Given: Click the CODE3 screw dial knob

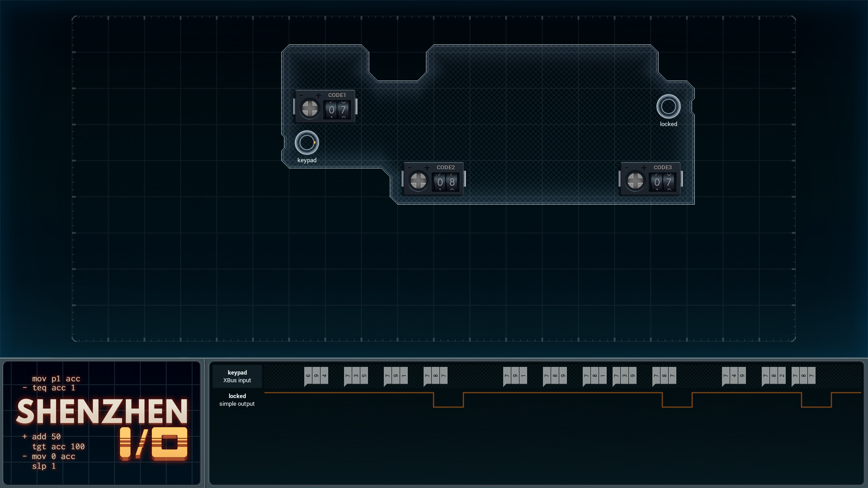Looking at the screenshot, I should [x=635, y=181].
